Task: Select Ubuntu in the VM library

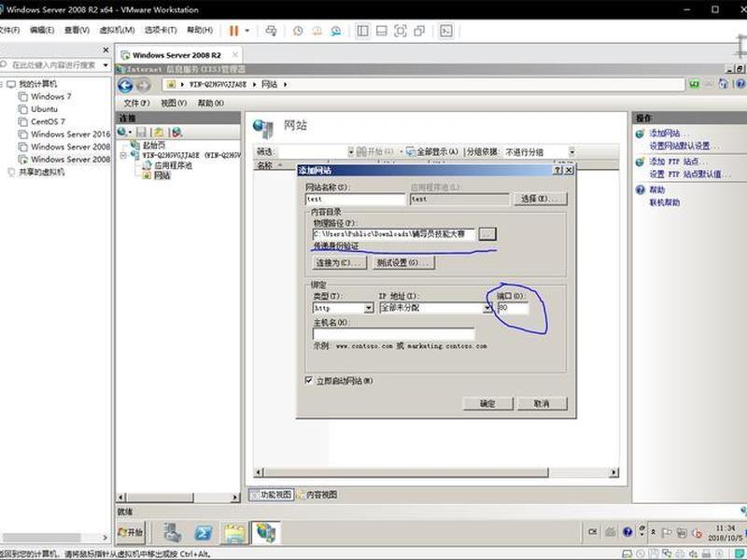Action: point(44,109)
